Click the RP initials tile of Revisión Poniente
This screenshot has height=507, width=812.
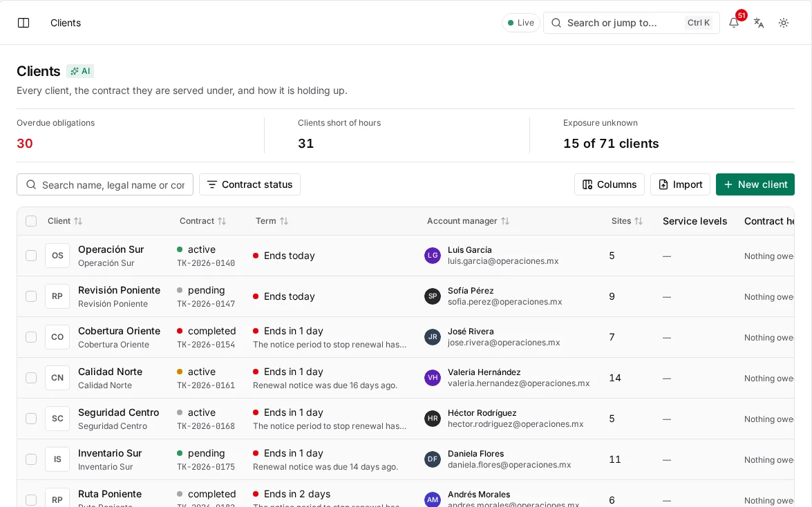(57, 296)
